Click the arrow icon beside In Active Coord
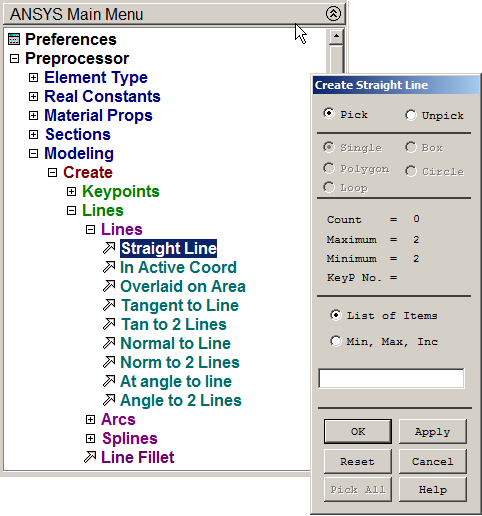Image resolution: width=482 pixels, height=516 pixels. [109, 267]
